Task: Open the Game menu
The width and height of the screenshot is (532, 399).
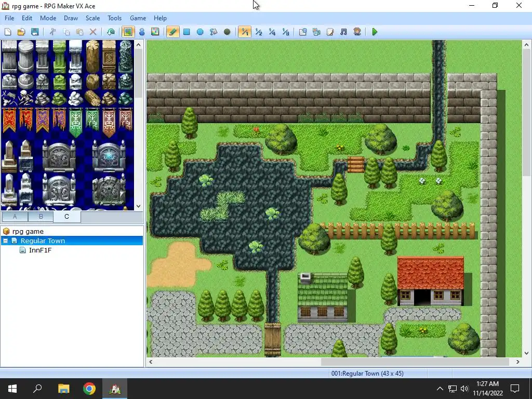Action: click(x=138, y=18)
